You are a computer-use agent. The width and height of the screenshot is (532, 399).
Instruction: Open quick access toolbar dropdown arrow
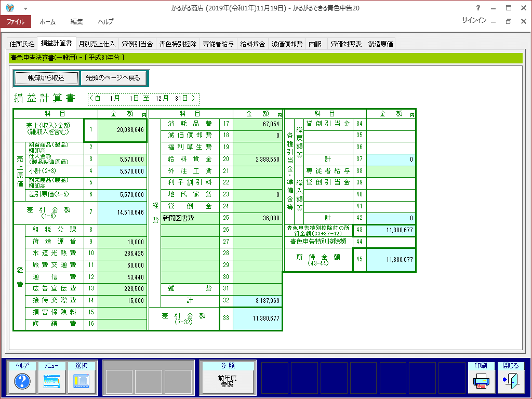click(25, 8)
